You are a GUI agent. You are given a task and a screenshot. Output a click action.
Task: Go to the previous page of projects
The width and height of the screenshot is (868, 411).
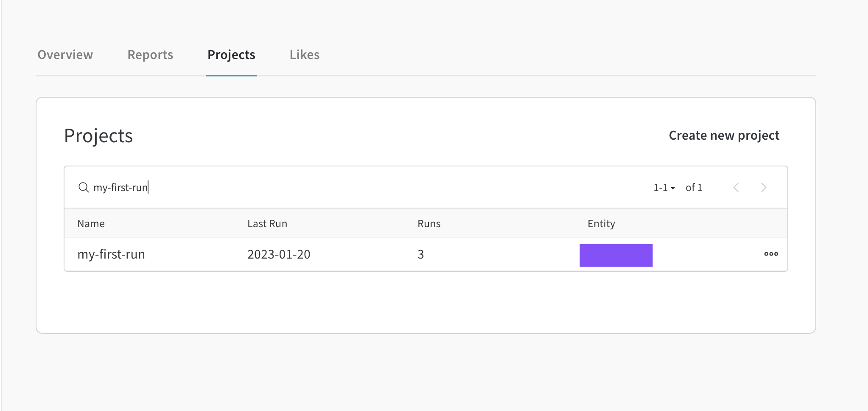point(736,187)
